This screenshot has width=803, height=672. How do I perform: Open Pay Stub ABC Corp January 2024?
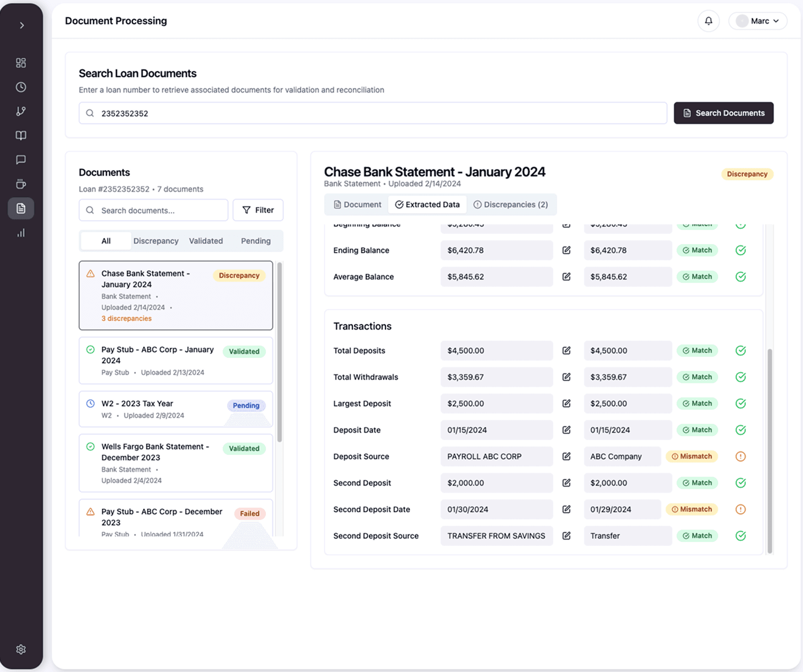(x=176, y=361)
